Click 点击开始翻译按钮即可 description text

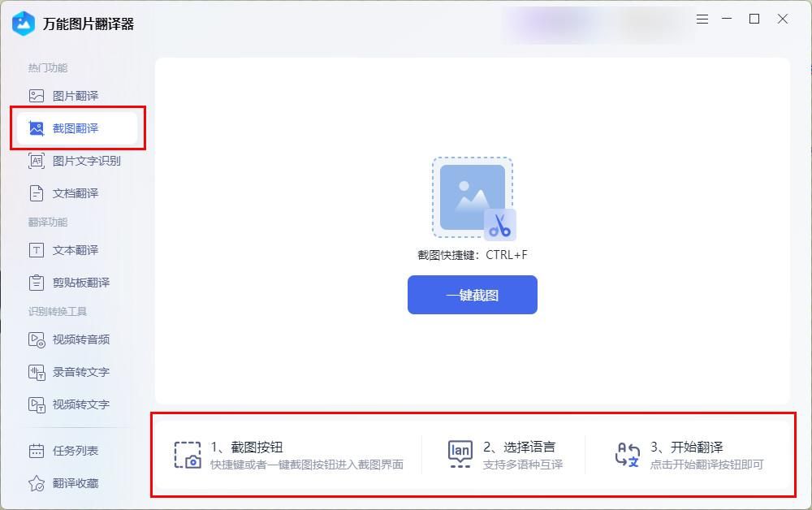pyautogui.click(x=707, y=465)
